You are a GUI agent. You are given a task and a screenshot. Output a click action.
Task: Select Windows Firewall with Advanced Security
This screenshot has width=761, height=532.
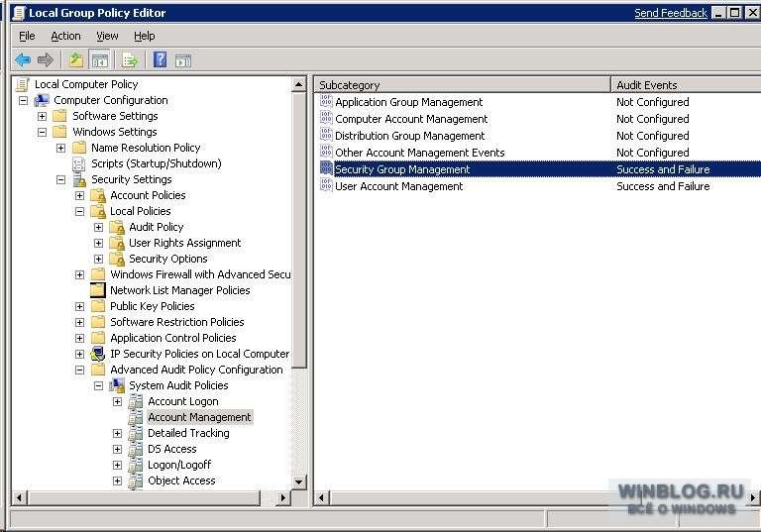200,274
